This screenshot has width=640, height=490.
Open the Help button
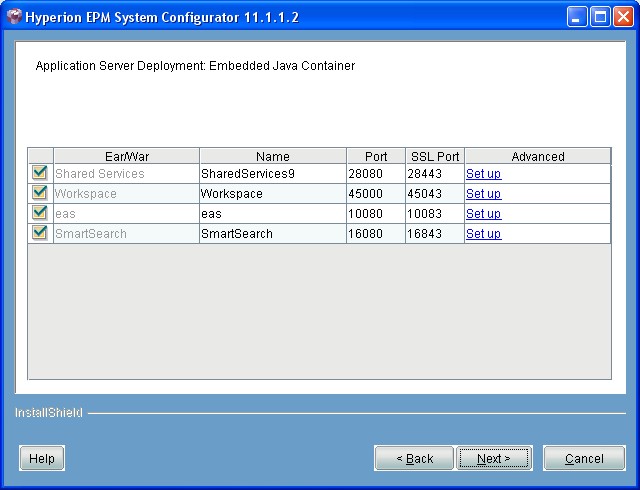42,458
